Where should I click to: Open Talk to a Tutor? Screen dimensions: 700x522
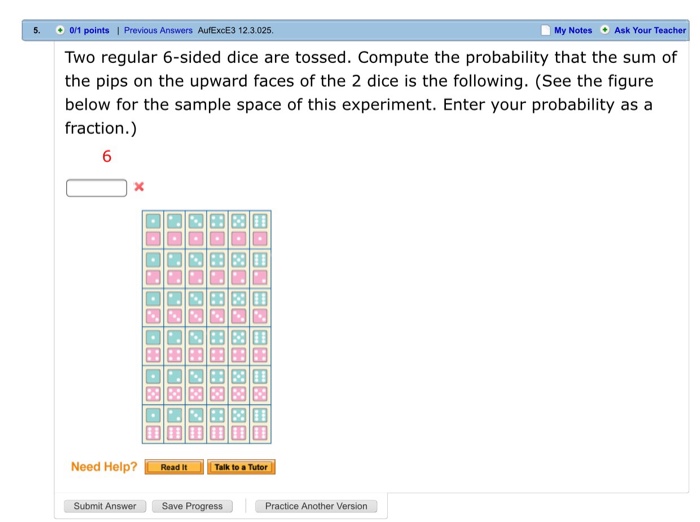[x=241, y=467]
